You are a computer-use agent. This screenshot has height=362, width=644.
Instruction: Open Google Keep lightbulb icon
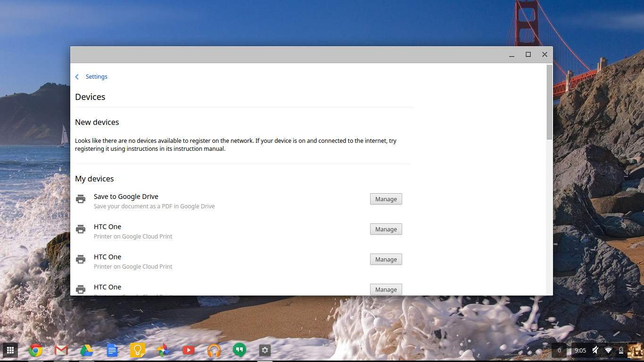pyautogui.click(x=137, y=350)
